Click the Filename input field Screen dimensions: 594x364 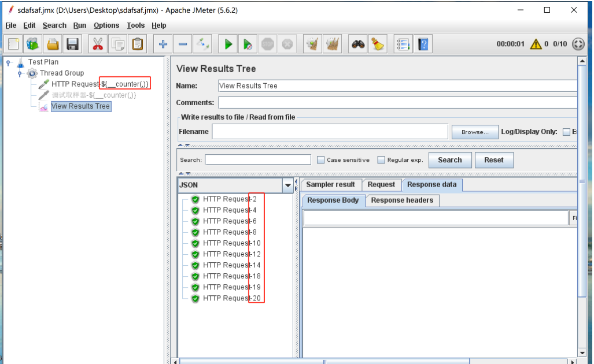click(x=330, y=132)
